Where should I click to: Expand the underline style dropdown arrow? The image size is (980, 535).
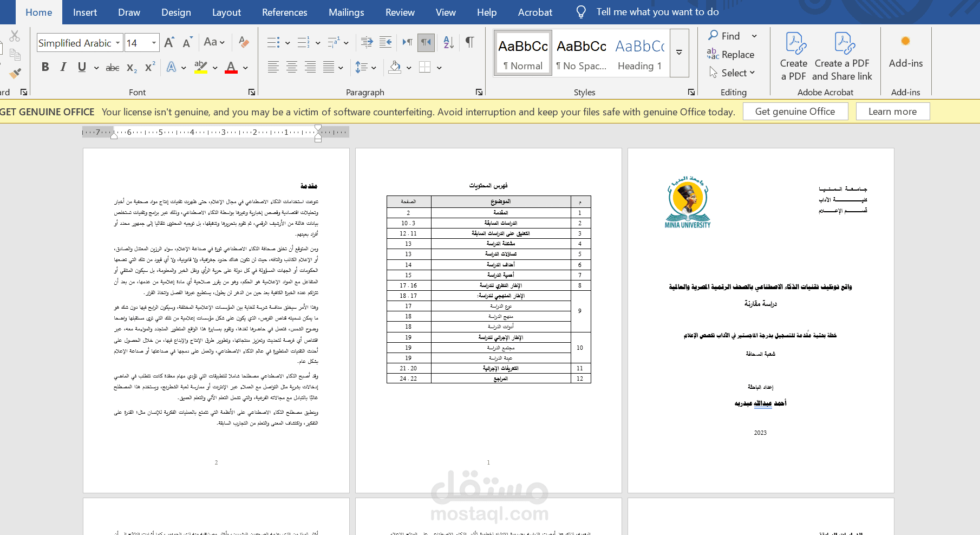[x=96, y=68]
